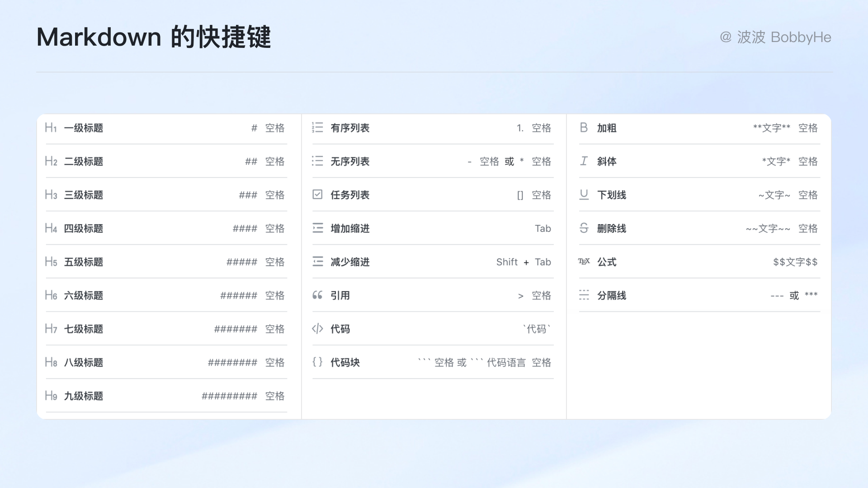Click the task list checkbox icon
868x488 pixels.
[x=317, y=195]
